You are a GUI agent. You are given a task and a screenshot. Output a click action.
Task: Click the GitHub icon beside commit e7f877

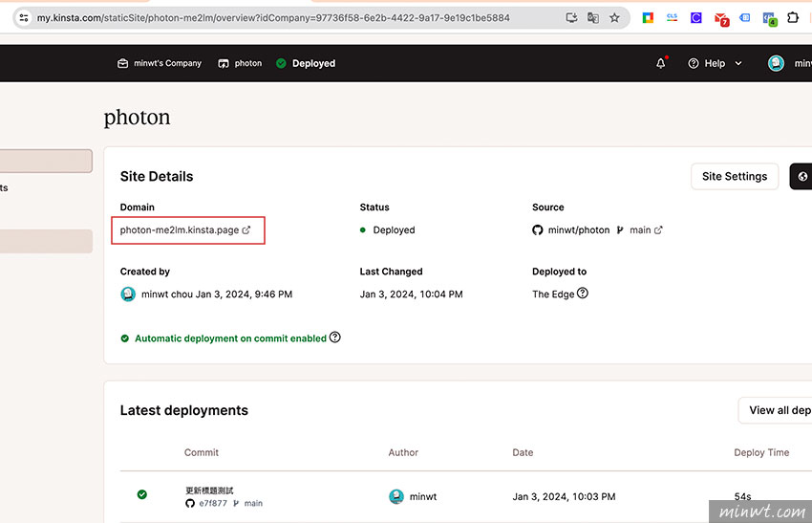[x=190, y=503]
